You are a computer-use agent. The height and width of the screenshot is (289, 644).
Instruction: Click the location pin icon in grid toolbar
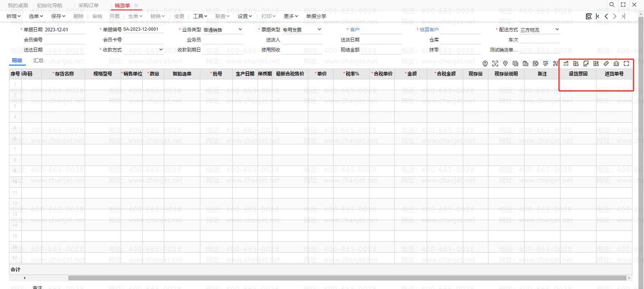[x=505, y=64]
